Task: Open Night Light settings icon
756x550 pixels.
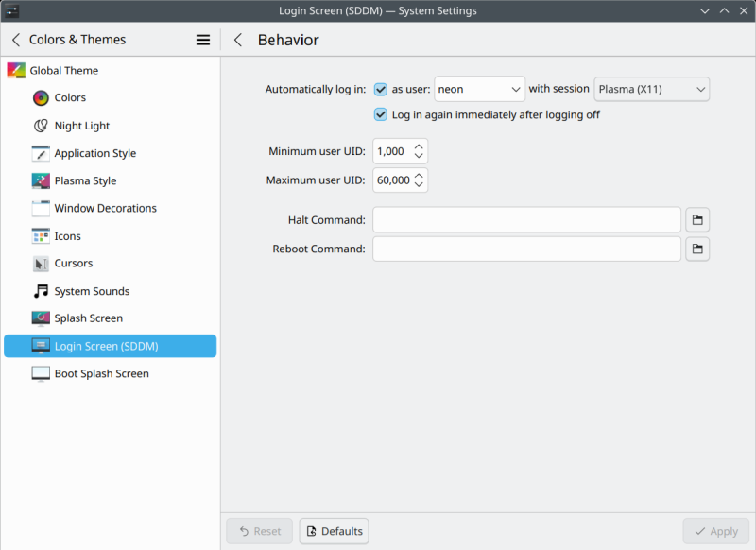Action: click(x=40, y=125)
